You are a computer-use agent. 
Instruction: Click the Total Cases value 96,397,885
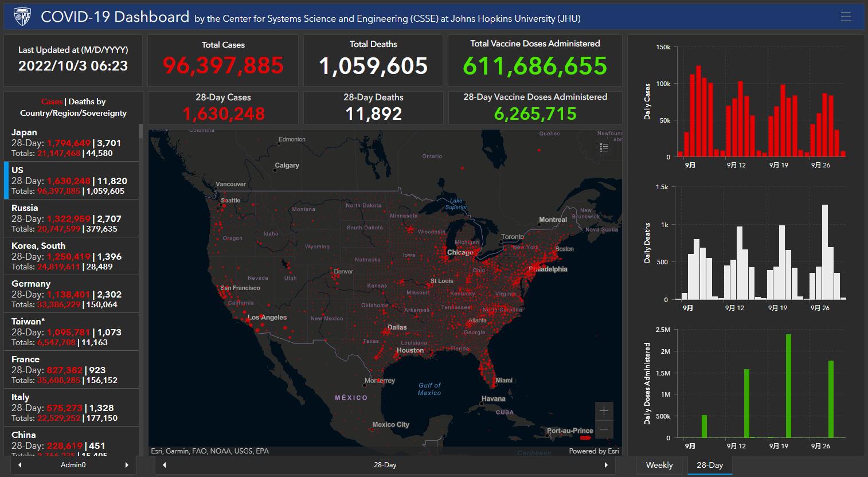click(223, 66)
